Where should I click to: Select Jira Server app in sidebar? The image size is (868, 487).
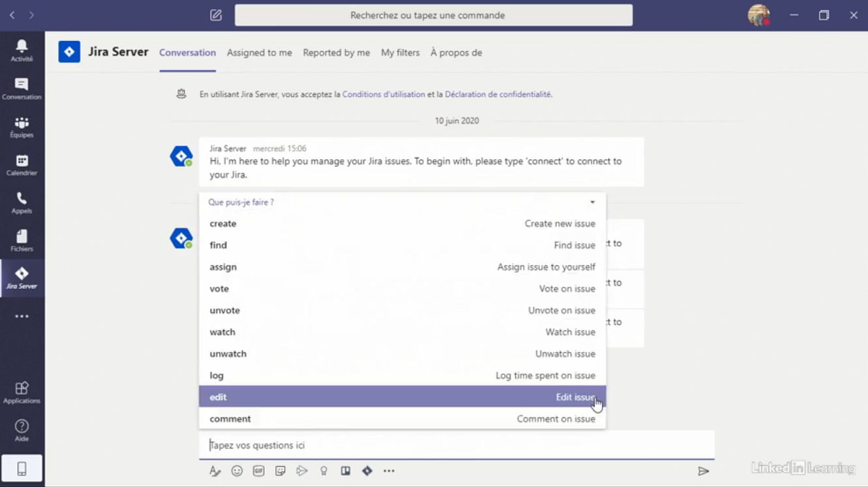(x=22, y=278)
